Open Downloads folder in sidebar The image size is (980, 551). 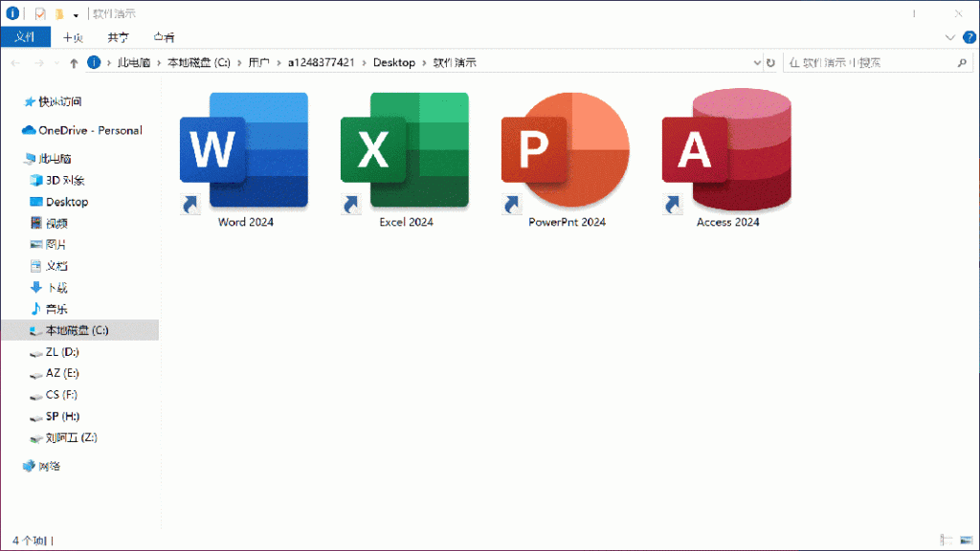(56, 287)
